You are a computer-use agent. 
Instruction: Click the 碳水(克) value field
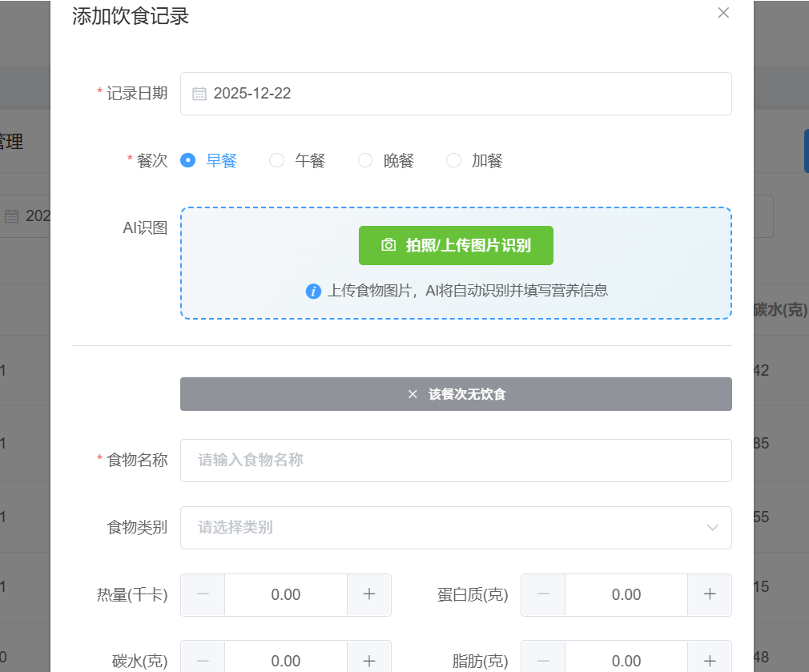tap(286, 661)
